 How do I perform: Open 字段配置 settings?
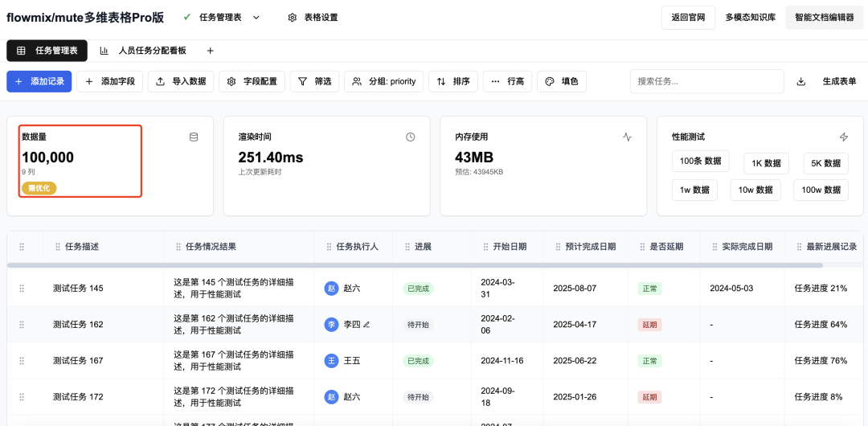point(252,81)
